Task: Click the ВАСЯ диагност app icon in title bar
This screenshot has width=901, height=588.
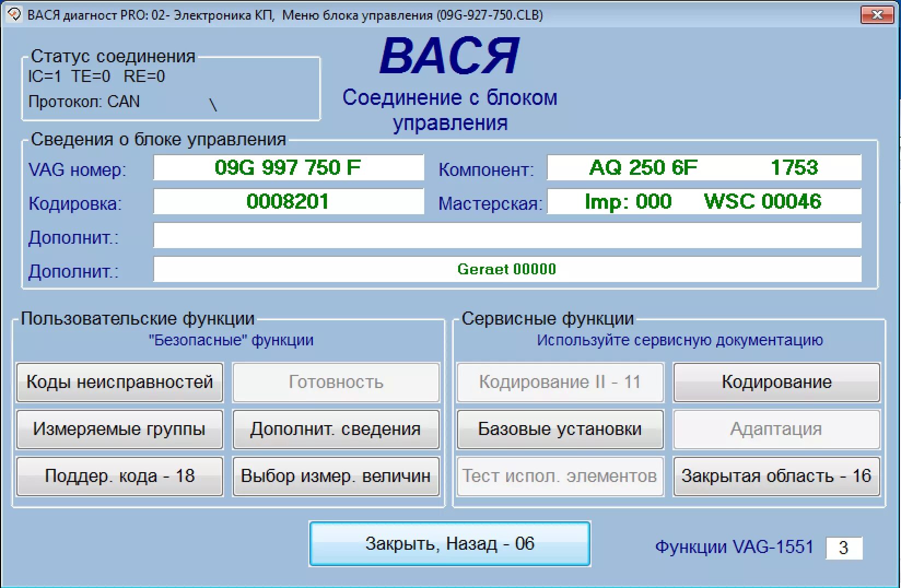Action: [14, 15]
